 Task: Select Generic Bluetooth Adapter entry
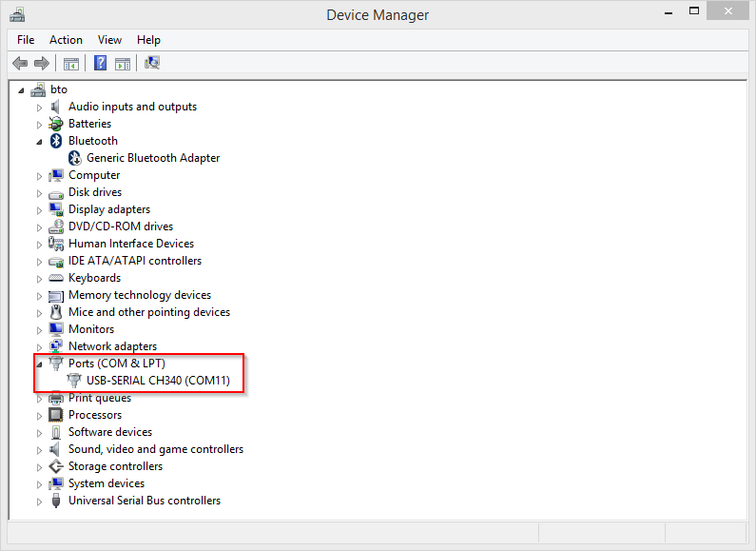(153, 158)
